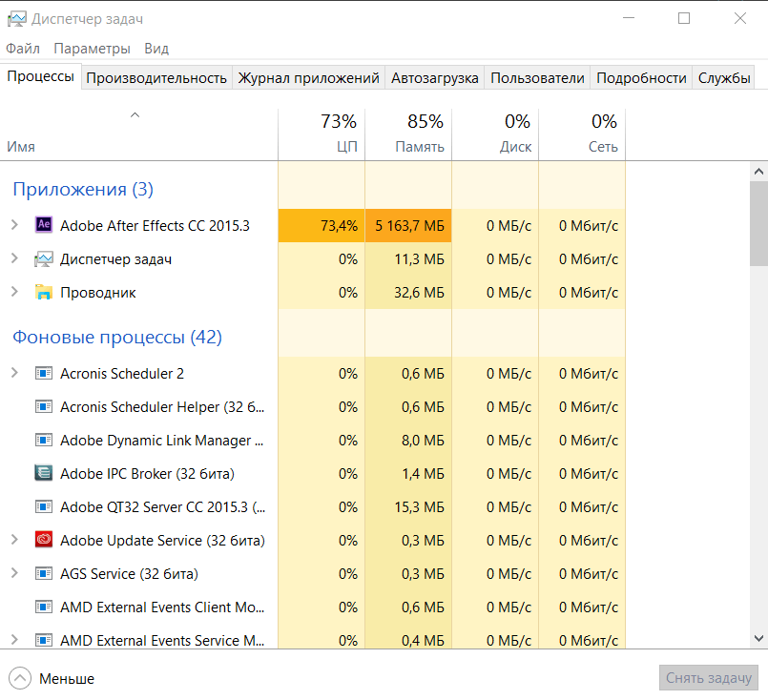
Task: Switch to the Автозагрузка tab
Action: tap(434, 78)
